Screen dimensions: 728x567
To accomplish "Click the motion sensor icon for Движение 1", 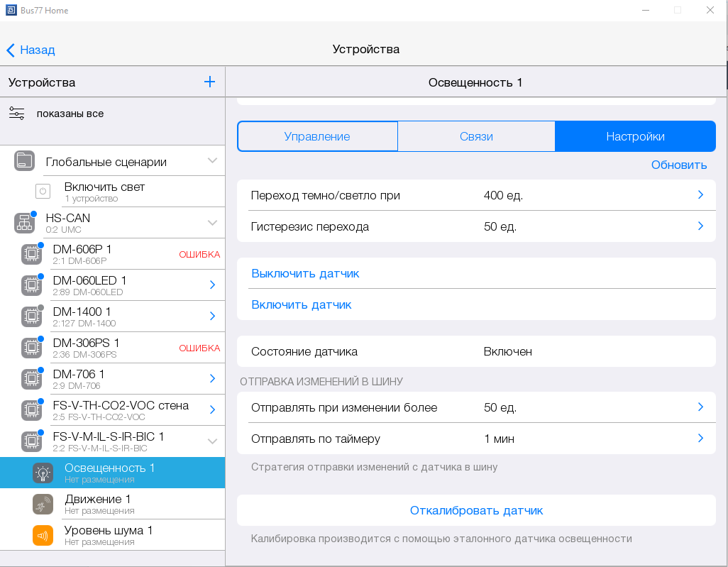I will pos(43,504).
